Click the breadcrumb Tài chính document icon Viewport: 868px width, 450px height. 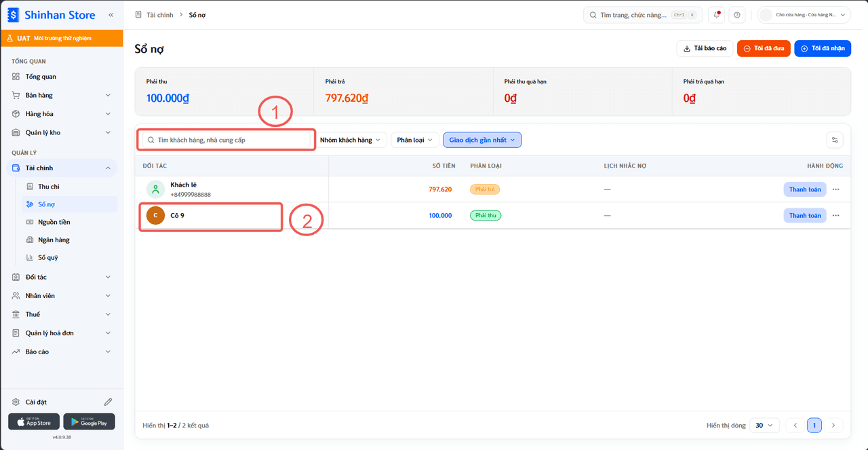138,15
